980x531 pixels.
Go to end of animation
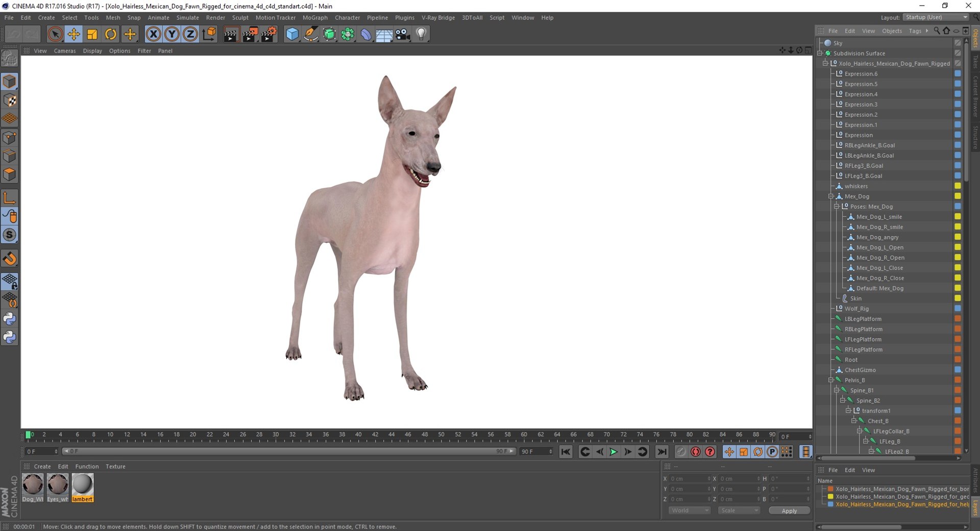pyautogui.click(x=661, y=451)
